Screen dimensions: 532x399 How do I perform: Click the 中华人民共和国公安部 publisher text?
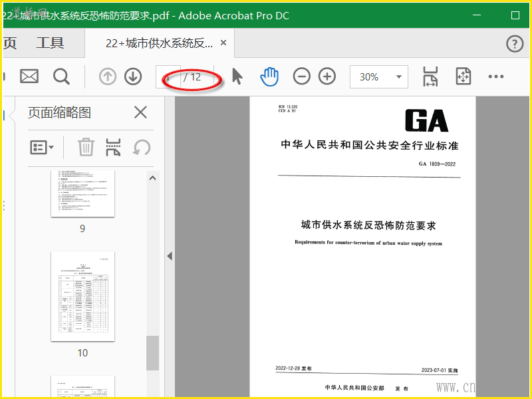[354, 388]
